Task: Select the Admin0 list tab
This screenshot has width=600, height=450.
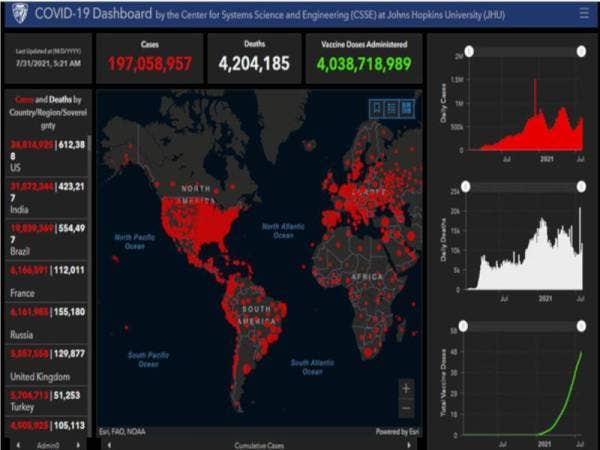Action: click(x=45, y=443)
